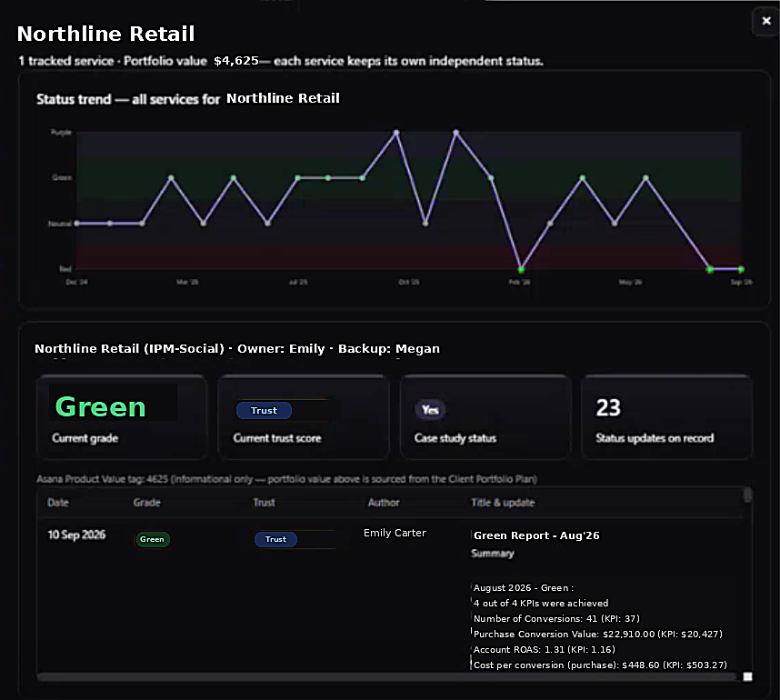The image size is (780, 700).
Task: Click the 'Number of Conversions: 41' line
Action: coord(556,619)
